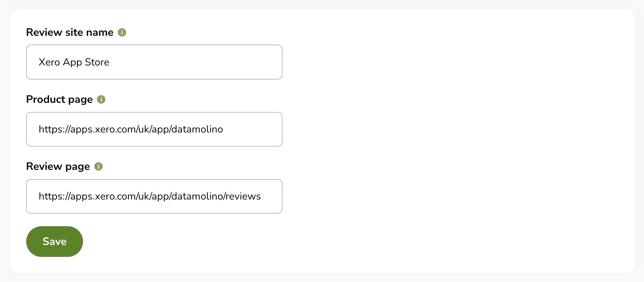Click empty space right of Product page field
644x282 pixels.
423,129
